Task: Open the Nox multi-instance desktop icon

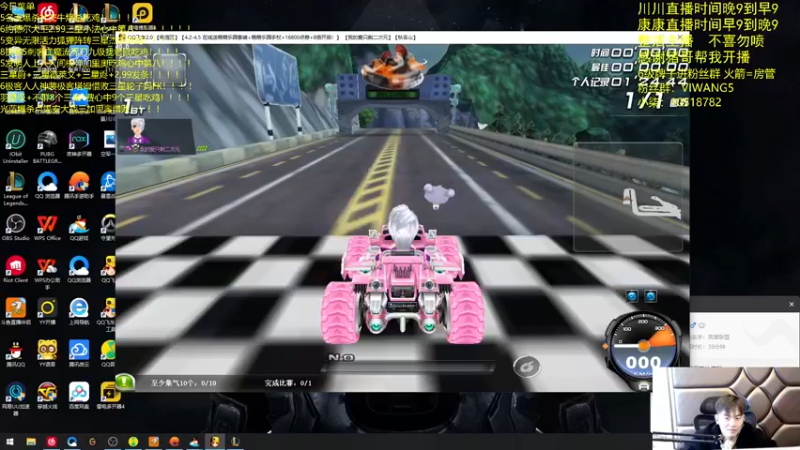Action: click(79, 143)
